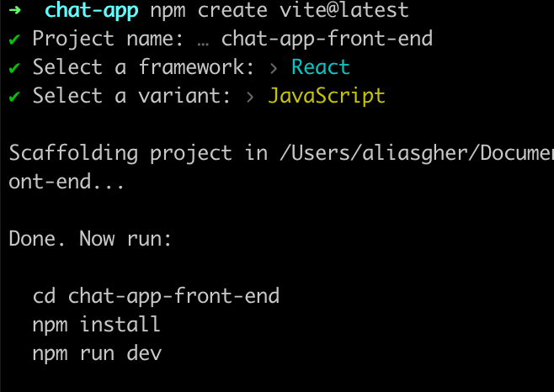Click 'chat-app-front-end' on the Project name line

tap(327, 39)
